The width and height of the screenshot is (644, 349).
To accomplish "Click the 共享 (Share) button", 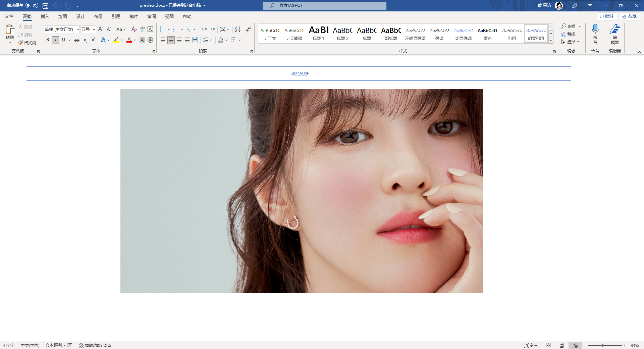I will [x=630, y=16].
